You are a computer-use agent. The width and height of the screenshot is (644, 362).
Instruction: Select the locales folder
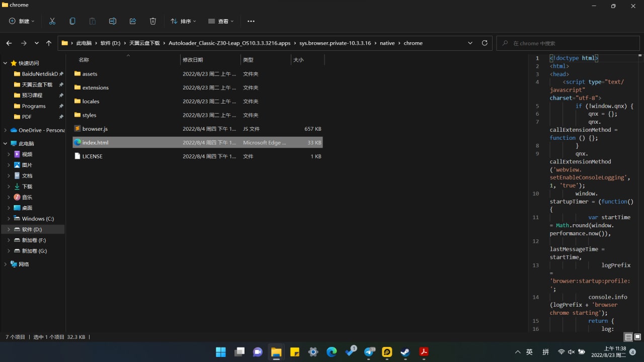click(198, 101)
